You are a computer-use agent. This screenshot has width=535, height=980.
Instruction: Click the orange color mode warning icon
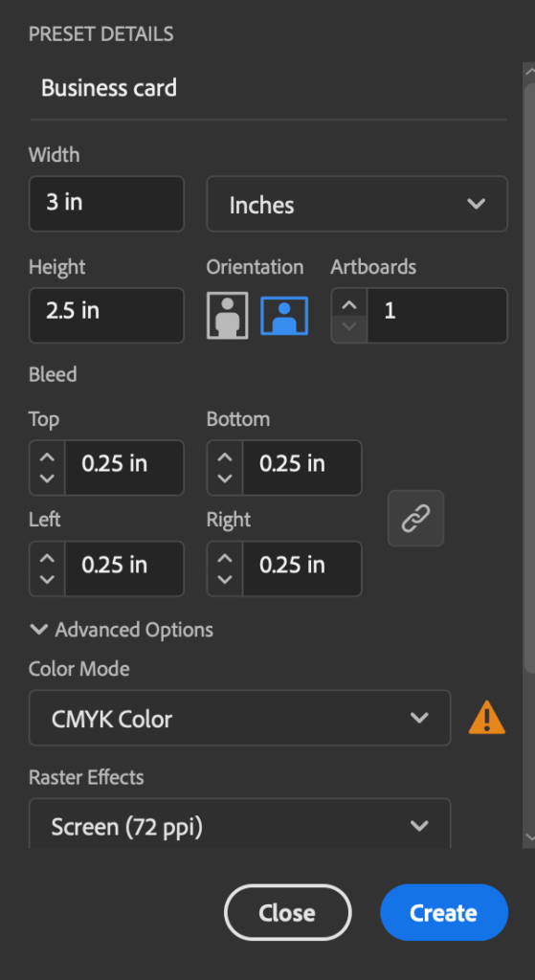click(487, 718)
